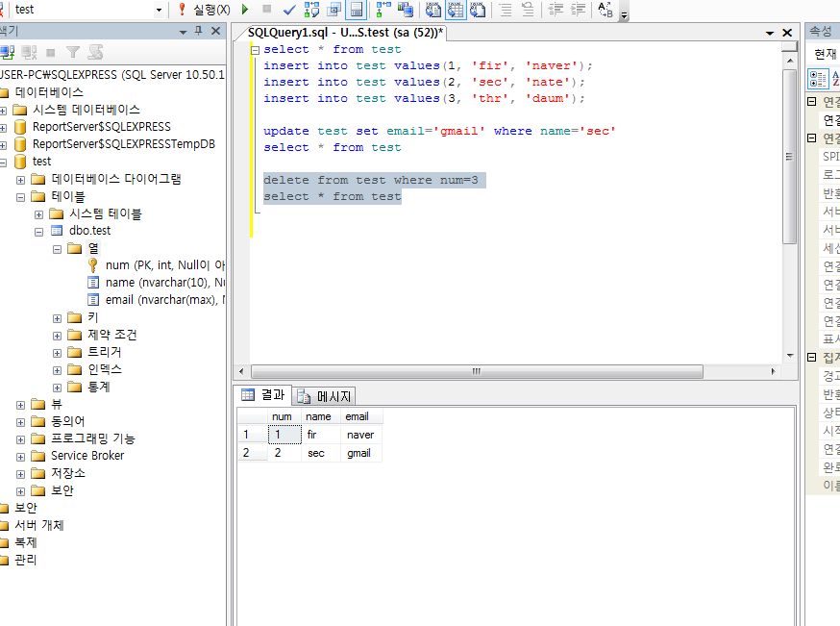Toggle Include Actual Execution Plan
This screenshot has width=840, height=626.
[383, 9]
